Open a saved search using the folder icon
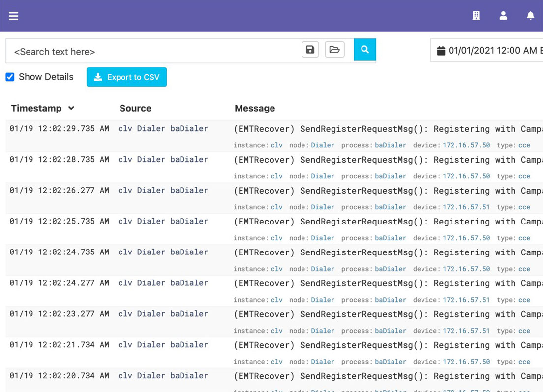The width and height of the screenshot is (543, 392). (335, 49)
